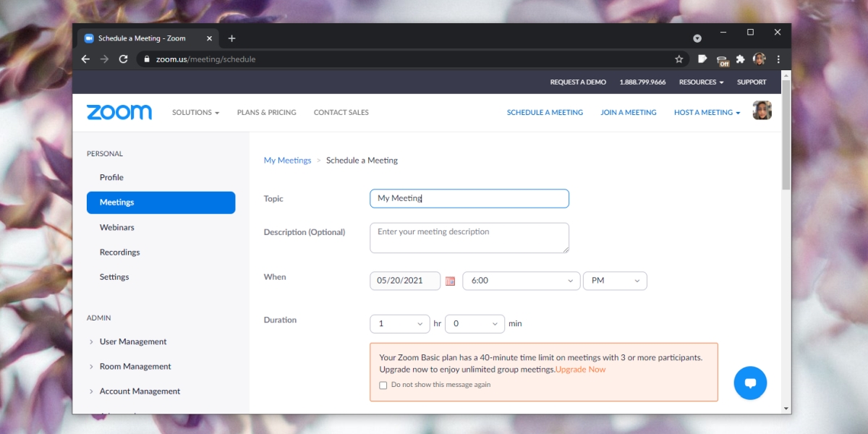Click Request a Demo
This screenshot has height=434, width=868.
[x=578, y=82]
